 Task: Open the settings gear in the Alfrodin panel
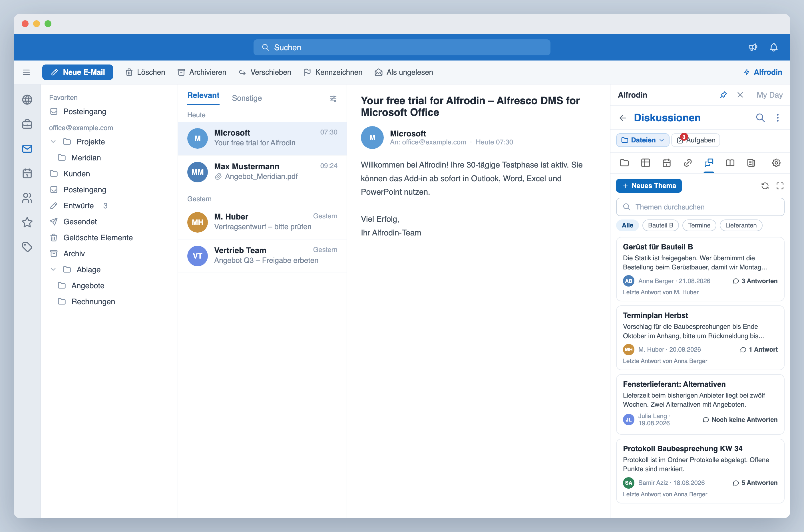click(x=776, y=163)
